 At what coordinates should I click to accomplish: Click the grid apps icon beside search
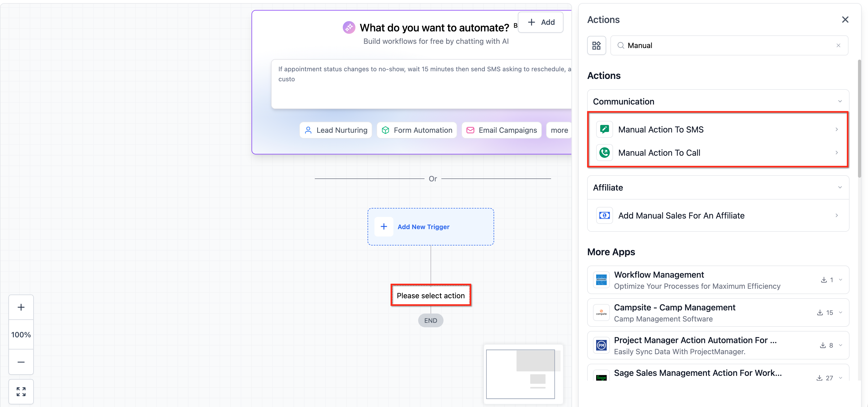596,45
